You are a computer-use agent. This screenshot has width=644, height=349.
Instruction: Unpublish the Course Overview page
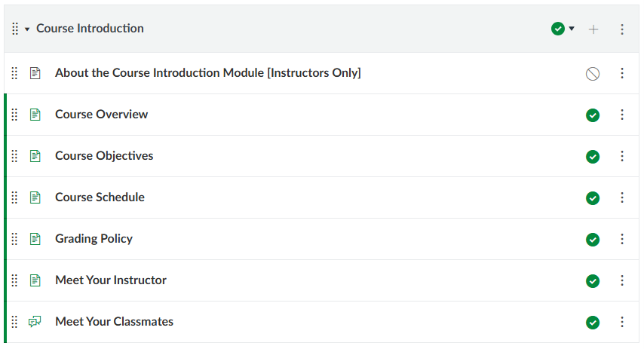pyautogui.click(x=593, y=115)
